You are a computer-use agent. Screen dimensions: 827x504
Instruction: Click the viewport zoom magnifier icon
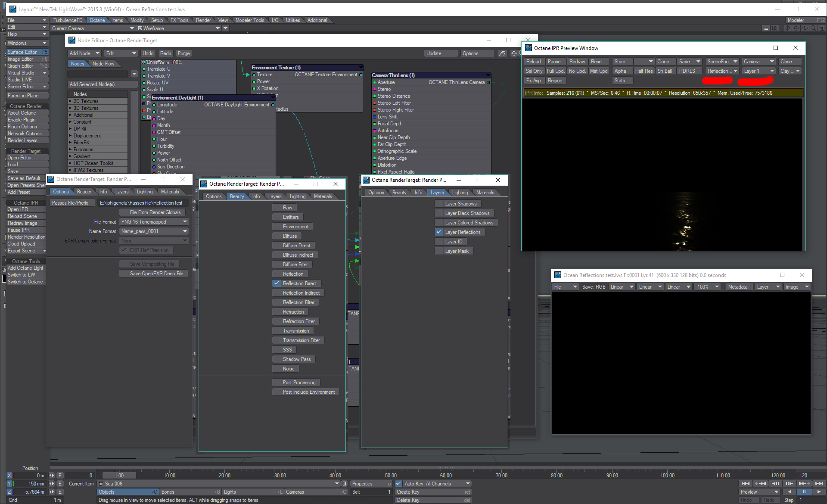click(813, 28)
